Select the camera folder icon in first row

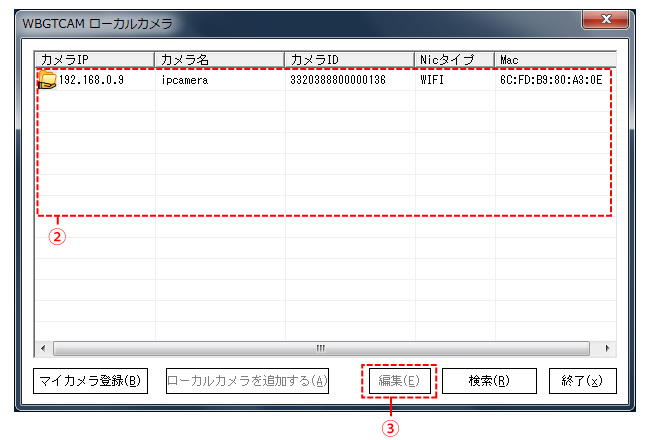pos(47,80)
